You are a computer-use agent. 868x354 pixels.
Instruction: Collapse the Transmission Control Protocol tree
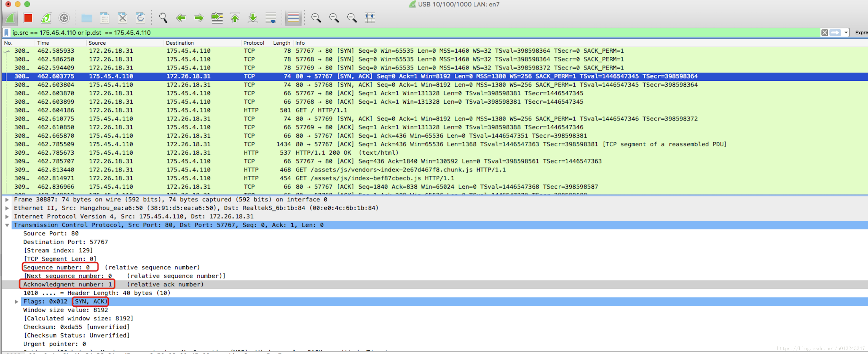point(7,225)
